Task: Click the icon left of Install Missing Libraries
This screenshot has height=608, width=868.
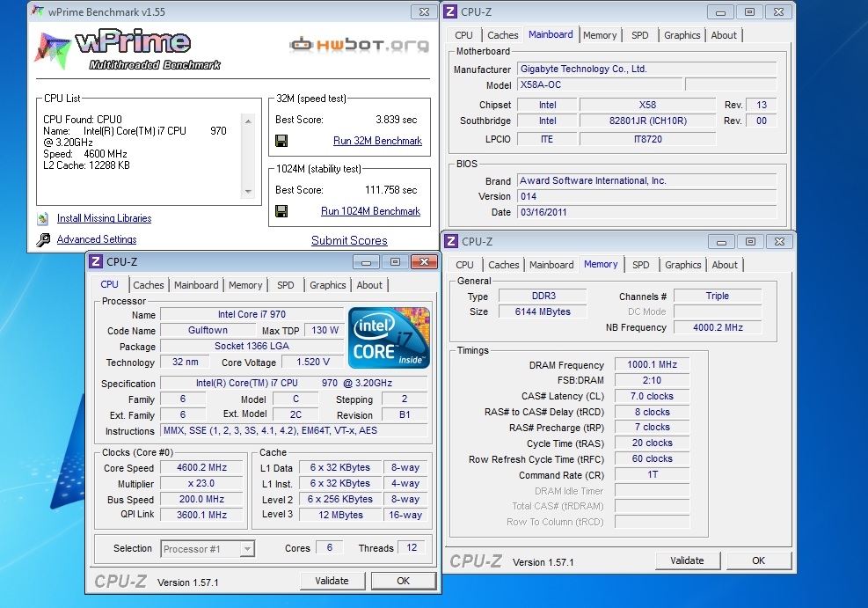Action: pyautogui.click(x=42, y=219)
